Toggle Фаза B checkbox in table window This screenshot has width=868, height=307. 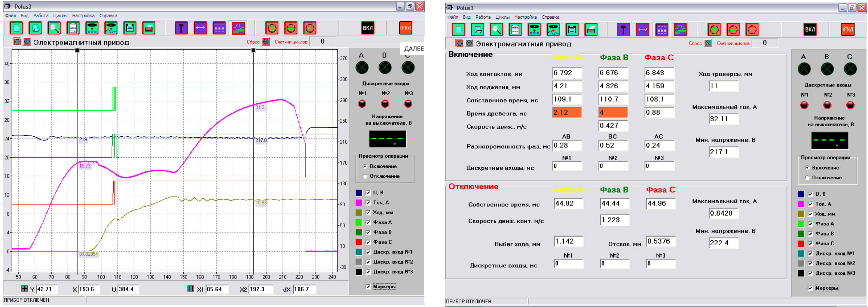pyautogui.click(x=810, y=234)
